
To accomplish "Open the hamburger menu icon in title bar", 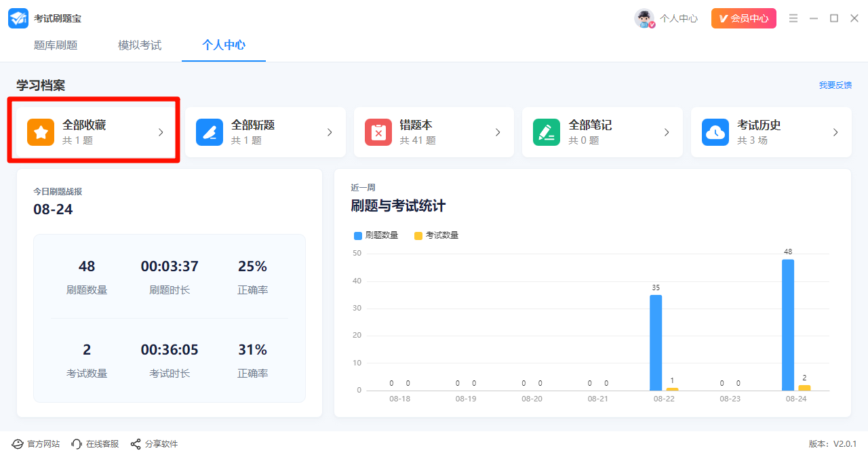I will tap(793, 18).
